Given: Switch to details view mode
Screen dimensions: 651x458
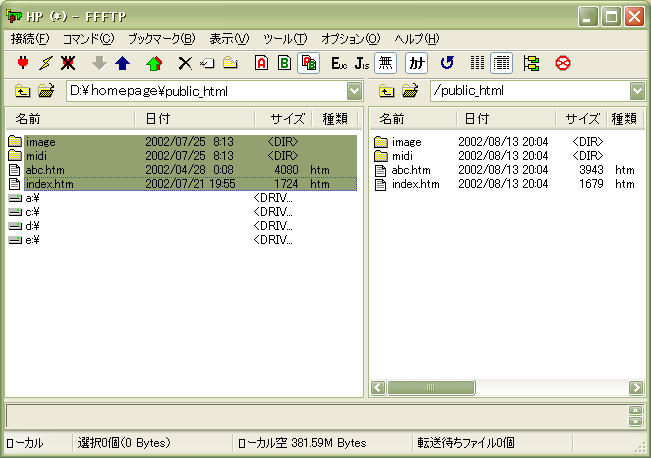Looking at the screenshot, I should click(x=501, y=63).
